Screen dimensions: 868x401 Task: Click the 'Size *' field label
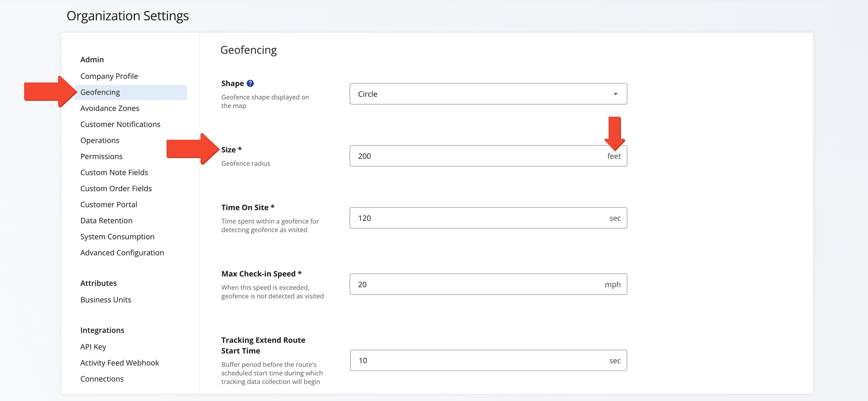[231, 150]
